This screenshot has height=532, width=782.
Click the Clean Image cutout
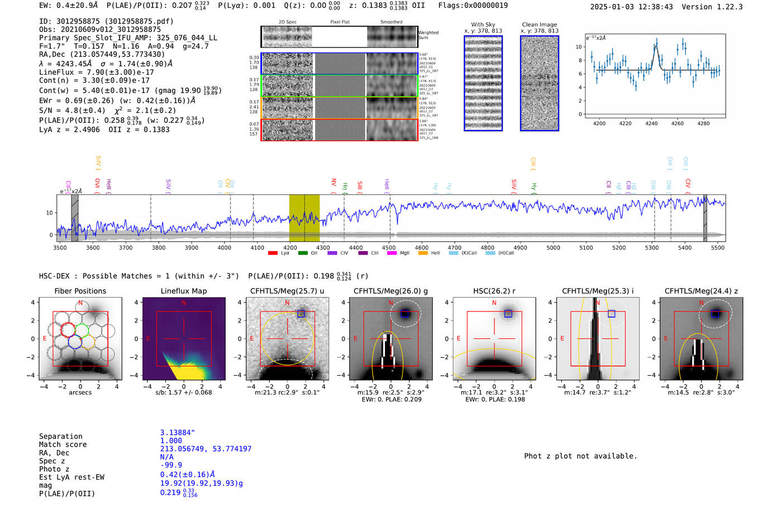[x=540, y=83]
